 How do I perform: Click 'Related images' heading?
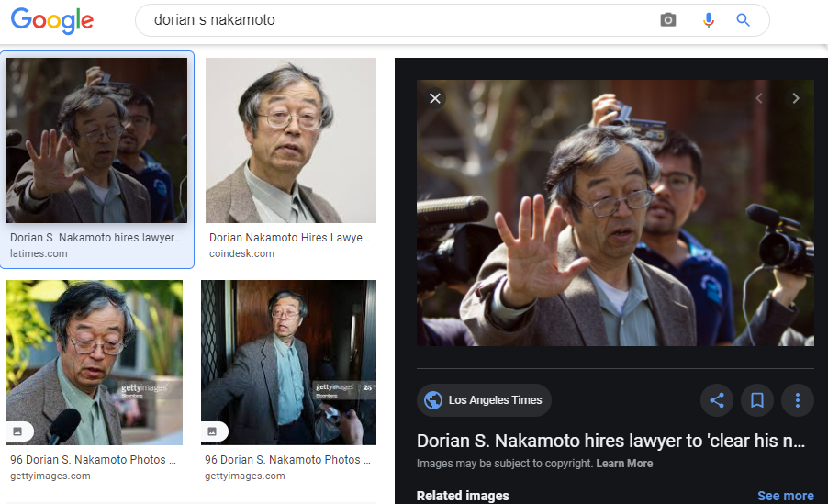[x=463, y=496]
